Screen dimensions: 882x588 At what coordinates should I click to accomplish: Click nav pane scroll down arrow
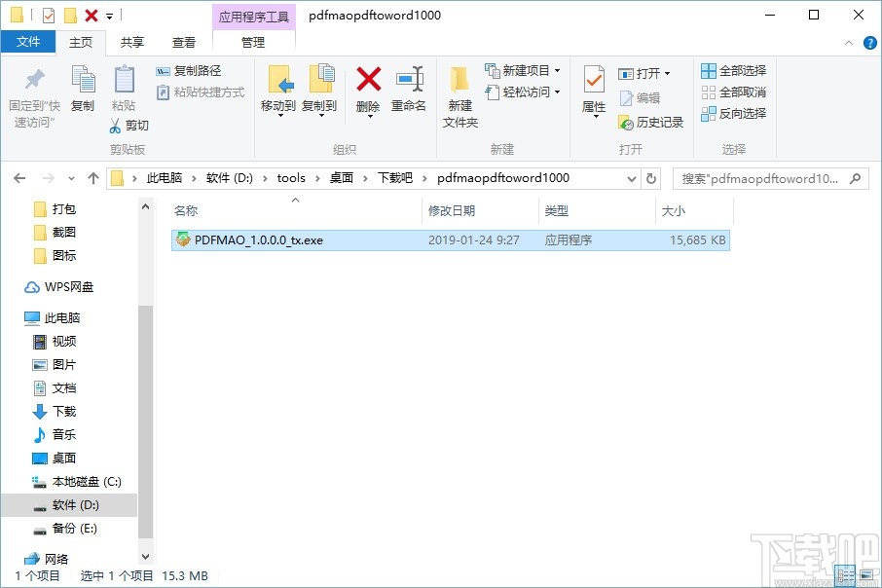point(146,557)
